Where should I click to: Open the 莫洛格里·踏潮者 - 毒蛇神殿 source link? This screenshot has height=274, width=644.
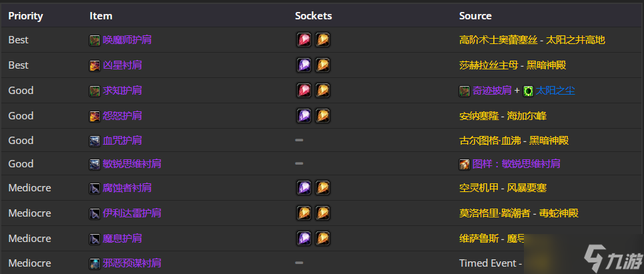point(519,213)
